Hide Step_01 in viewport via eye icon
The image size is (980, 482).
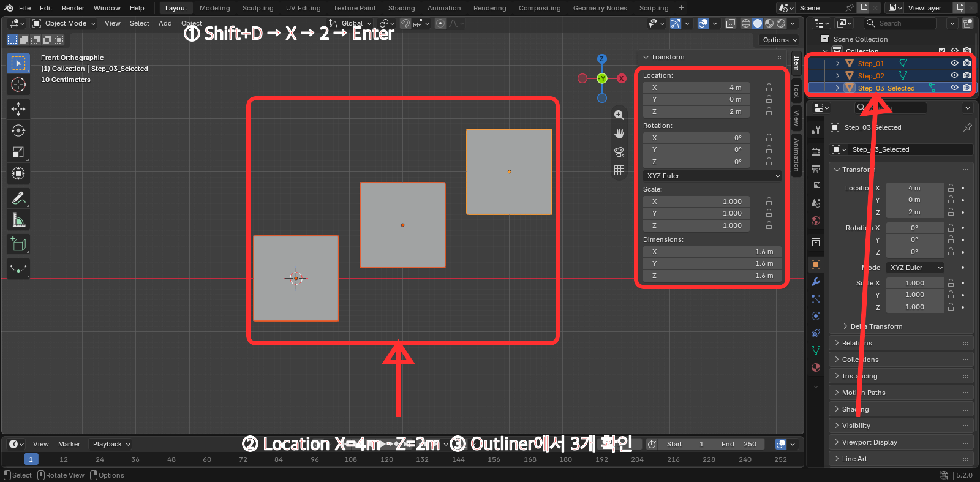pos(954,63)
